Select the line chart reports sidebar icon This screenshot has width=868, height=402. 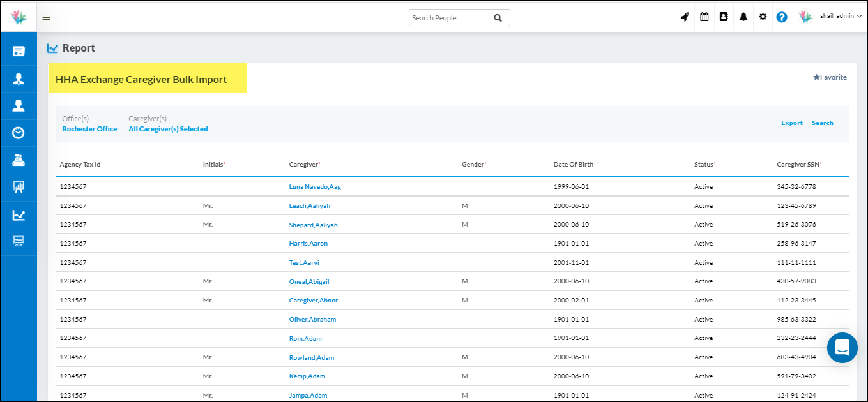[x=19, y=215]
